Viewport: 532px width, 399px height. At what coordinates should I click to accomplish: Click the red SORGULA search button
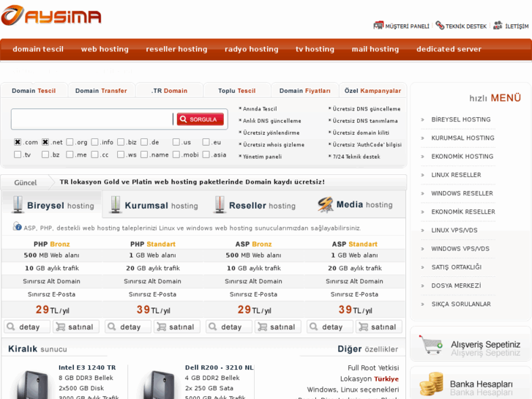click(201, 119)
